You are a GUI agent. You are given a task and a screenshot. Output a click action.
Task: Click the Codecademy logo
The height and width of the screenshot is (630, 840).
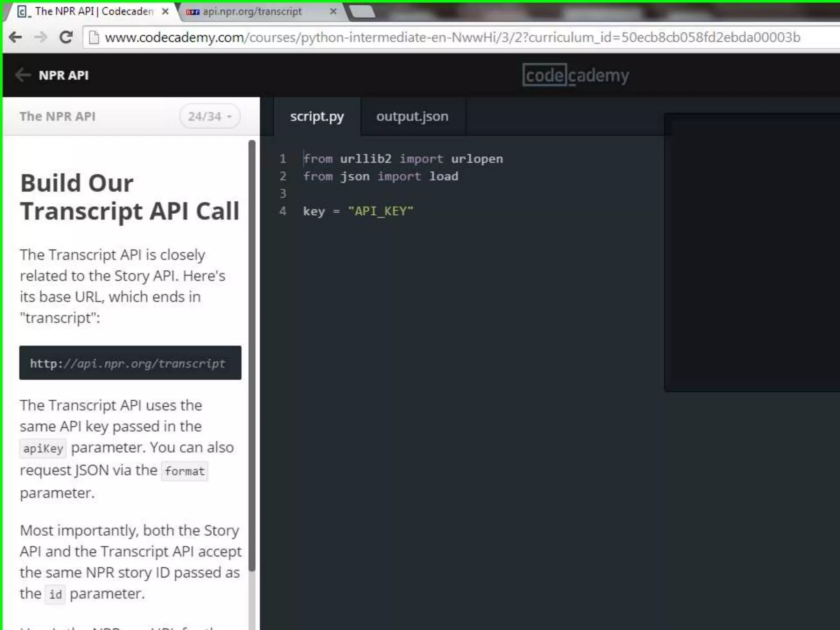[x=575, y=75]
